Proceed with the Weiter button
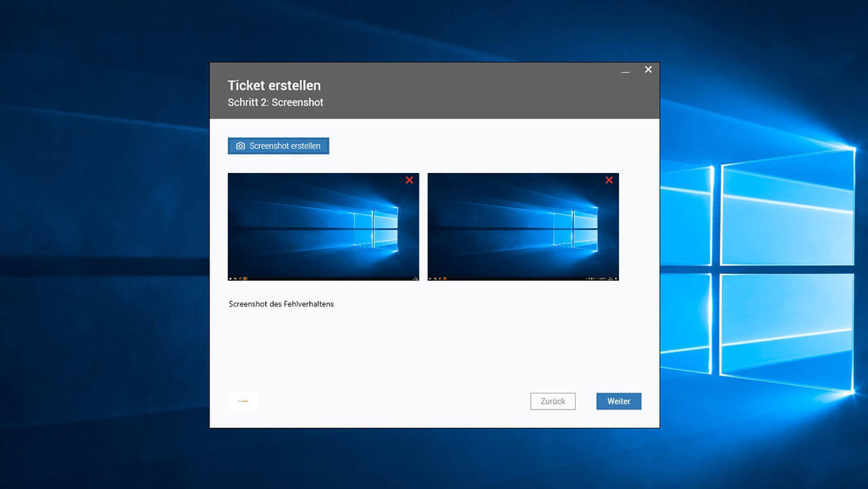The width and height of the screenshot is (868, 489). coord(618,402)
